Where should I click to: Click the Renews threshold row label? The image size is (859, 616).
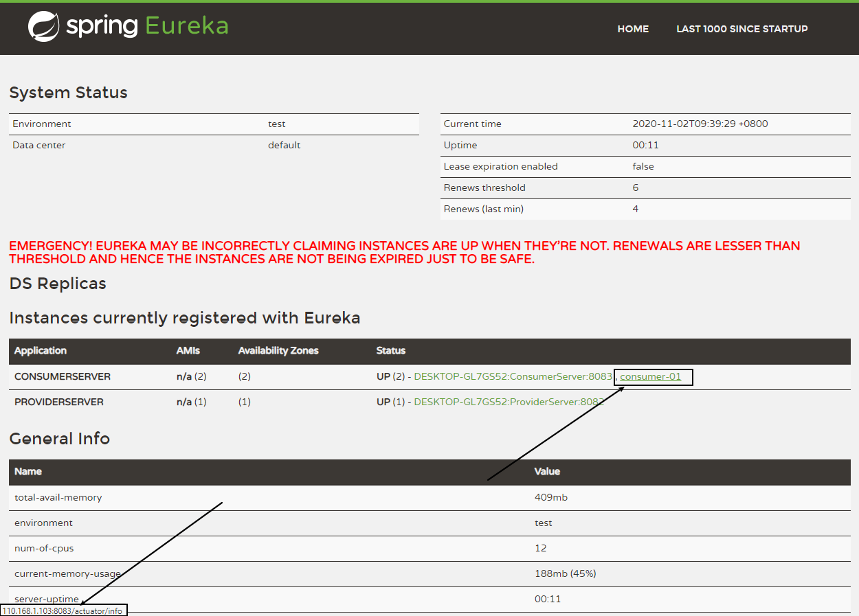484,187
